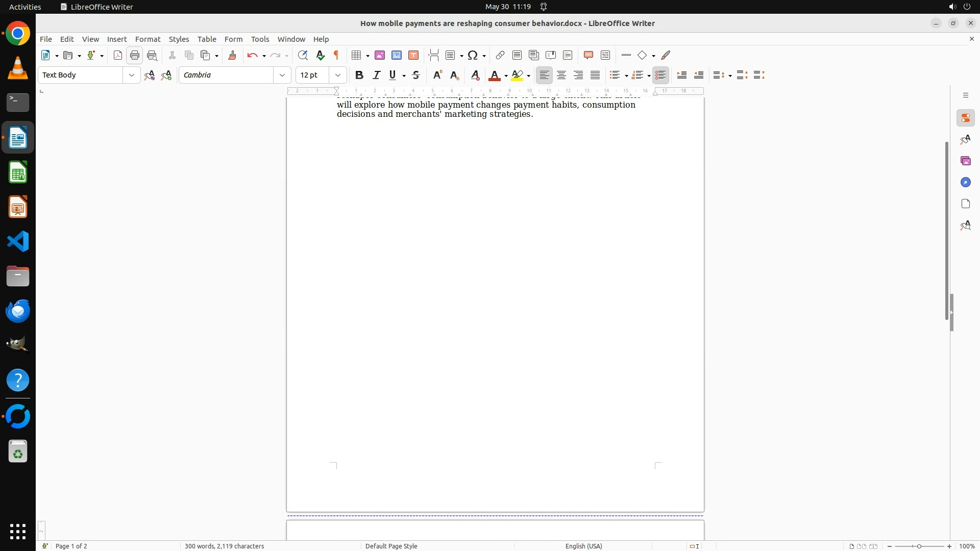
Task: Toggle Bold formatting
Action: point(359,76)
